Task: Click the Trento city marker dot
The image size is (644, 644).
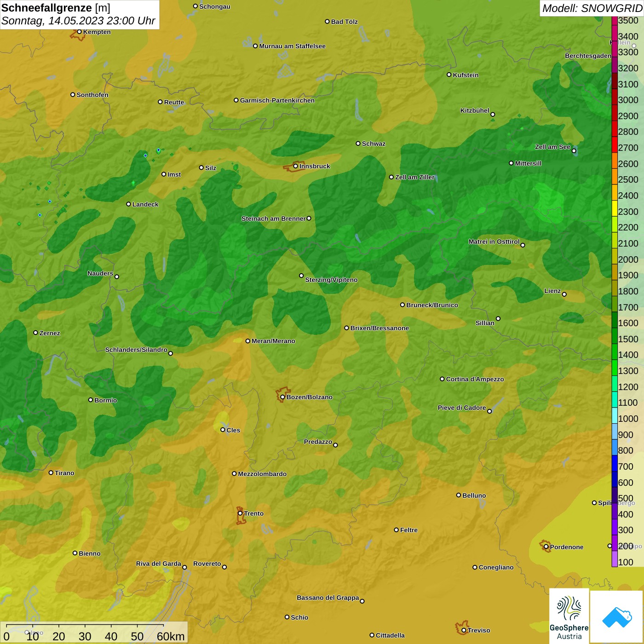Action: click(x=240, y=513)
